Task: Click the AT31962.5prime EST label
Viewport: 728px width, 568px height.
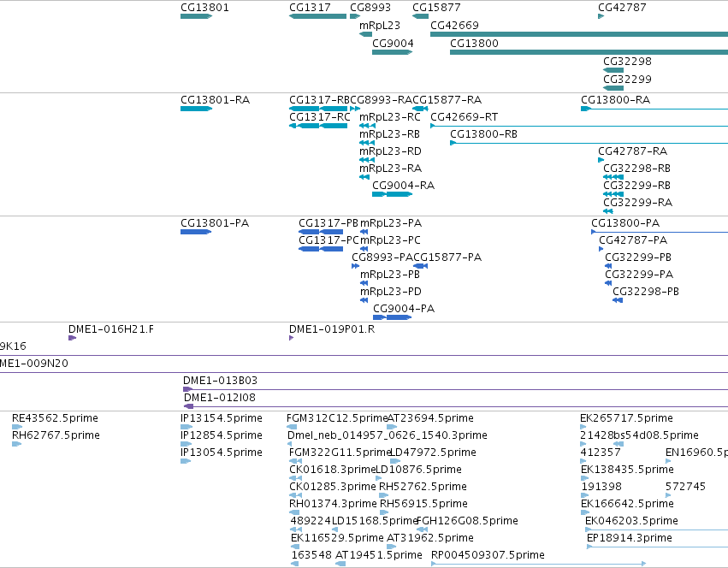Action: click(430, 538)
